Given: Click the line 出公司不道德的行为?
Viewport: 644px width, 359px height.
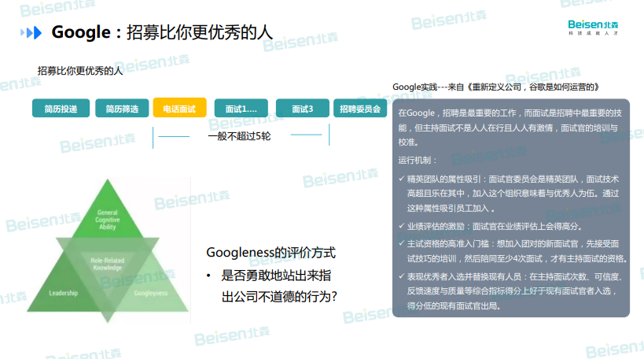Looking at the screenshot, I should 279,297.
